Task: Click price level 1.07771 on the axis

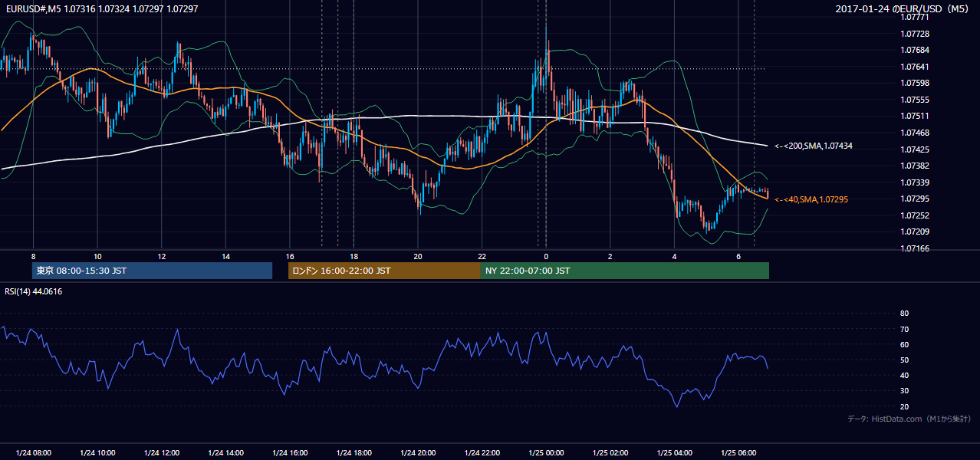Action: click(x=916, y=17)
